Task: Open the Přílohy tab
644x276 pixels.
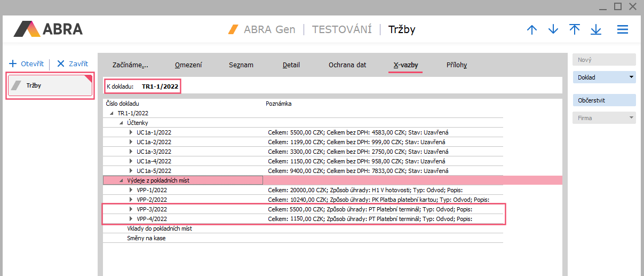Action: [x=457, y=65]
